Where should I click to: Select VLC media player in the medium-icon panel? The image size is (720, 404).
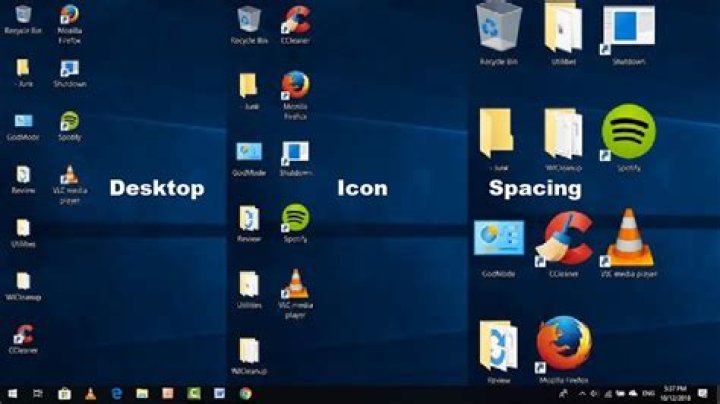coord(295,294)
